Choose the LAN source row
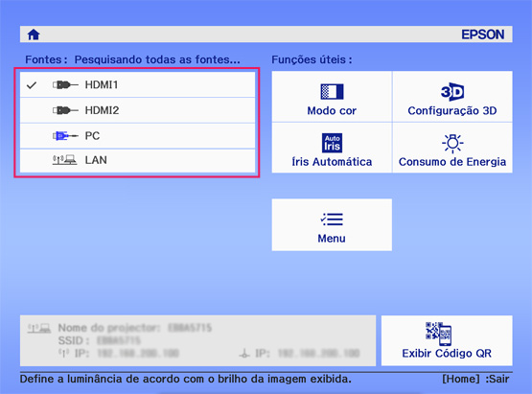532x394 pixels. coord(137,160)
